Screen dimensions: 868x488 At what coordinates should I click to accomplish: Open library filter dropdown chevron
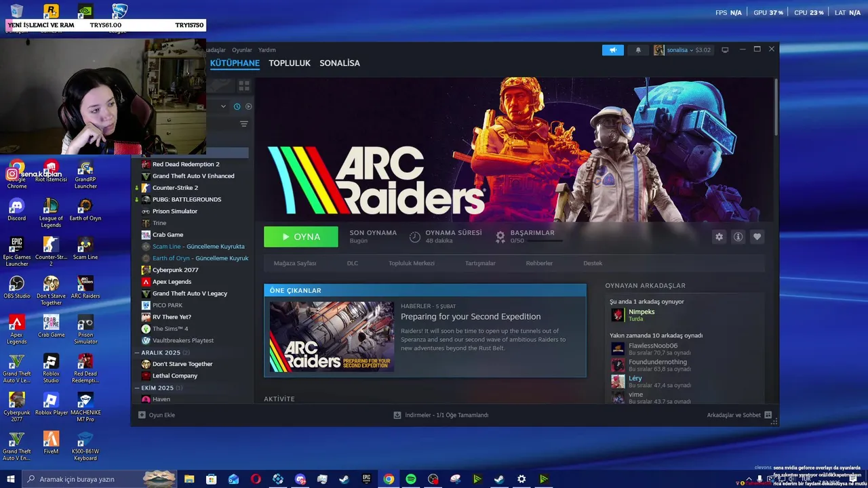(223, 106)
